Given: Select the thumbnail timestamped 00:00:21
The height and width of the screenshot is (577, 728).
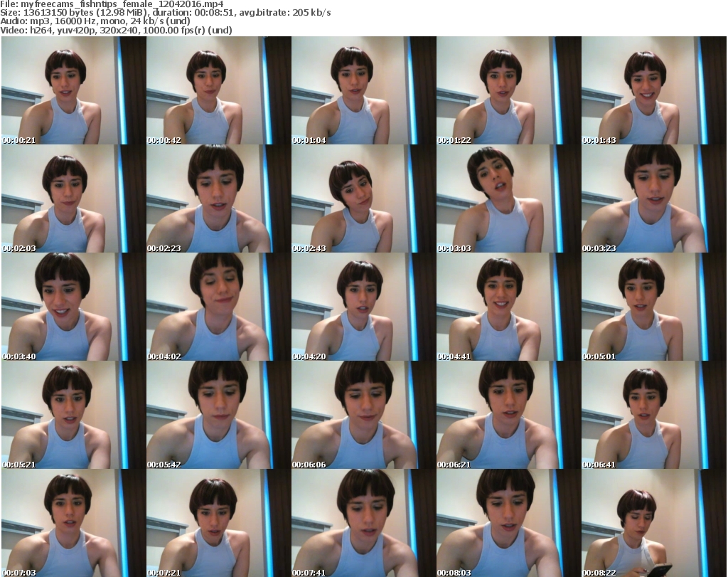Looking at the screenshot, I should click(x=73, y=91).
